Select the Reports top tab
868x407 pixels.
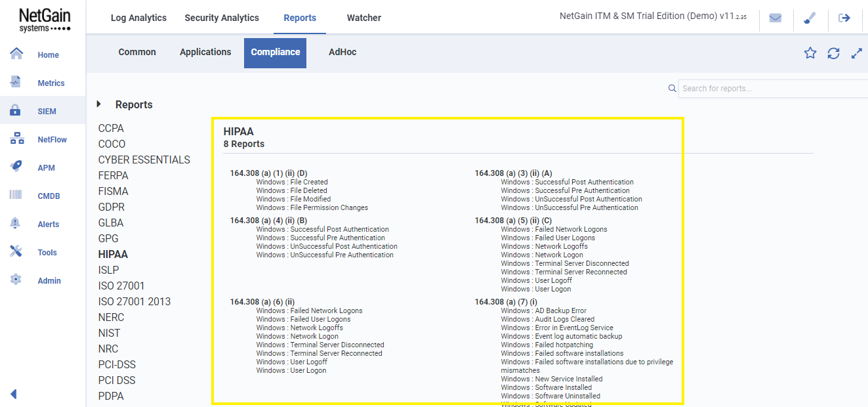coord(300,18)
